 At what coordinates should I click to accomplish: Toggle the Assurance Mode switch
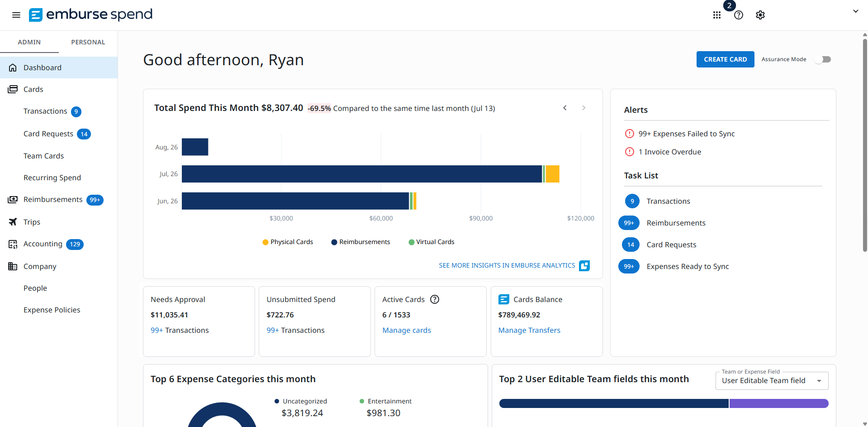(x=823, y=59)
